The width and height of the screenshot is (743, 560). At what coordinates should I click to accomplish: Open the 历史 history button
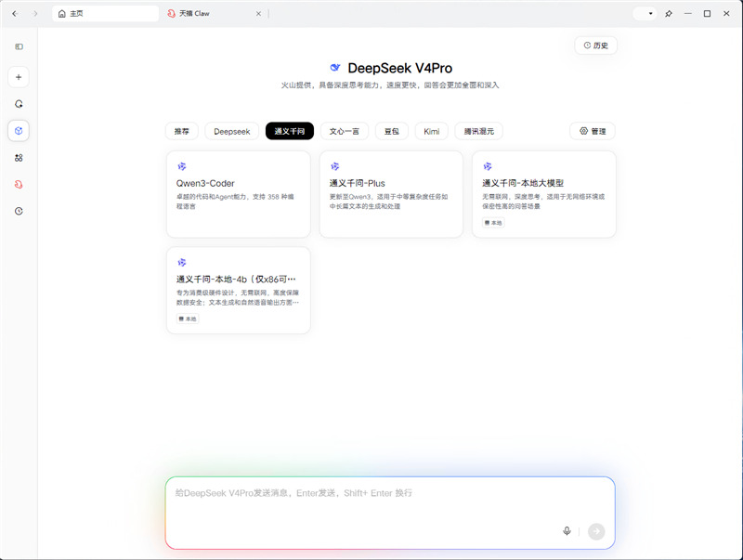pos(595,46)
